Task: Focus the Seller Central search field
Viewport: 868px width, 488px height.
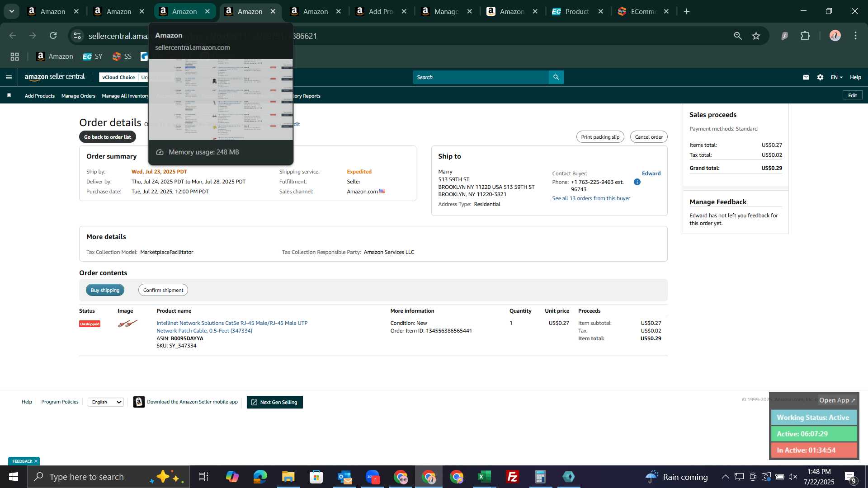Action: 481,77
